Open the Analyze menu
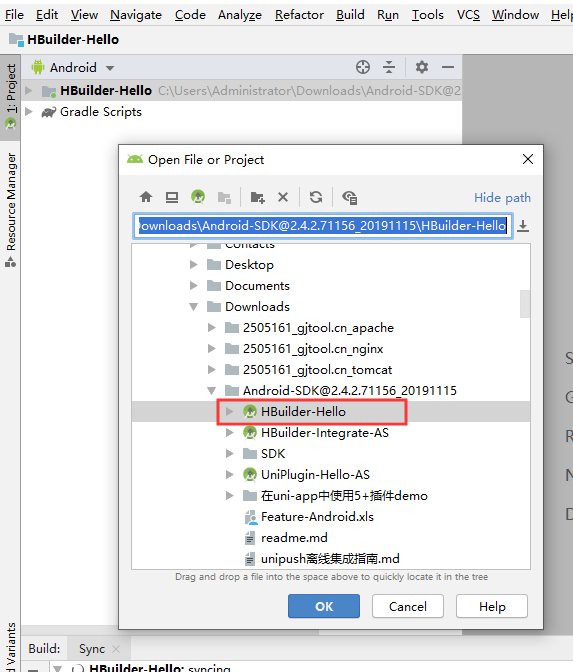Screen dimensions: 573x672 240,15
